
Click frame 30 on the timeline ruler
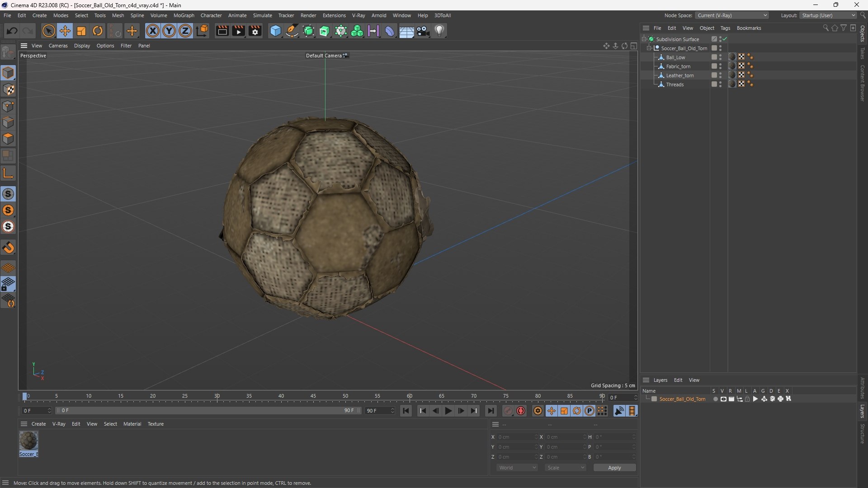[217, 396]
